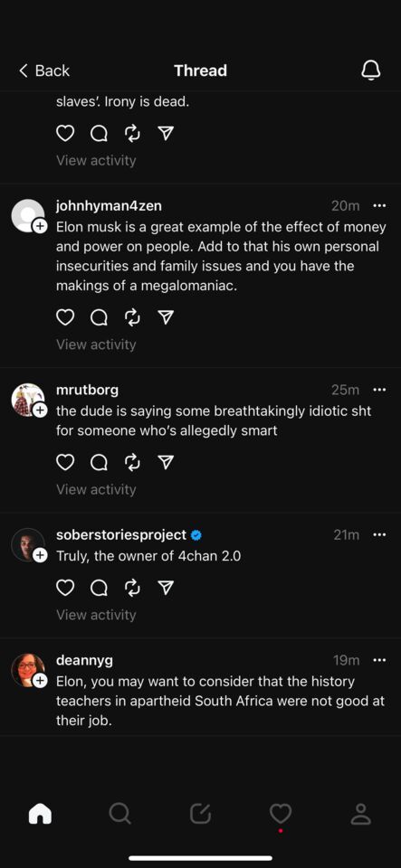Repost soberstoriesproject's reply
Image resolution: width=401 pixels, height=868 pixels.
coord(132,588)
